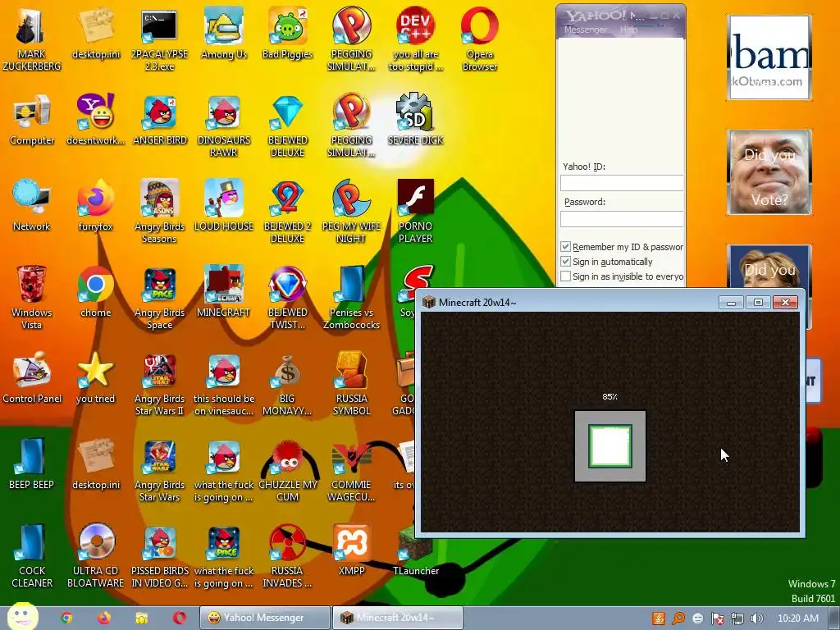Click the 10:20 AM taskbar clock
The width and height of the screenshot is (840, 630).
click(x=797, y=619)
